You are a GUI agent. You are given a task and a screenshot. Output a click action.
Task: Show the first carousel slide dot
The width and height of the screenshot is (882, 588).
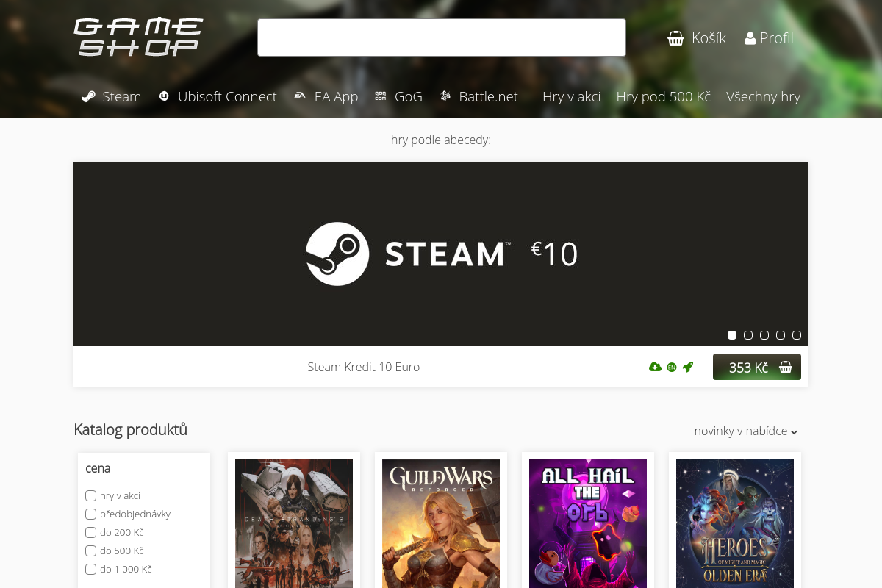tap(732, 335)
